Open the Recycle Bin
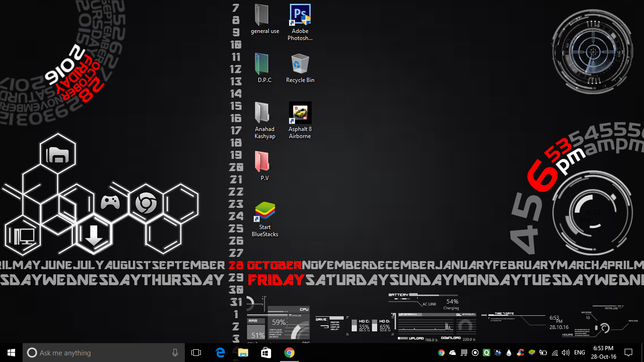 coord(300,68)
